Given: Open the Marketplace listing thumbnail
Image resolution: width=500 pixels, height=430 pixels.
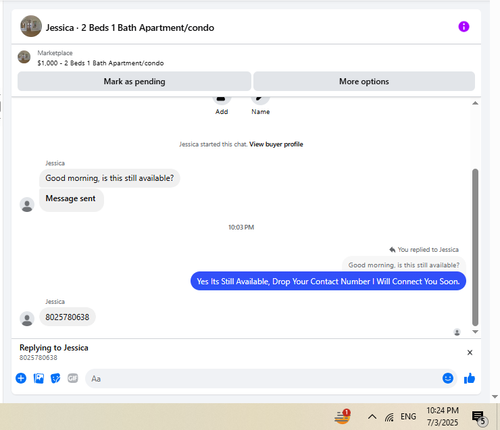Looking at the screenshot, I should pyautogui.click(x=24, y=57).
